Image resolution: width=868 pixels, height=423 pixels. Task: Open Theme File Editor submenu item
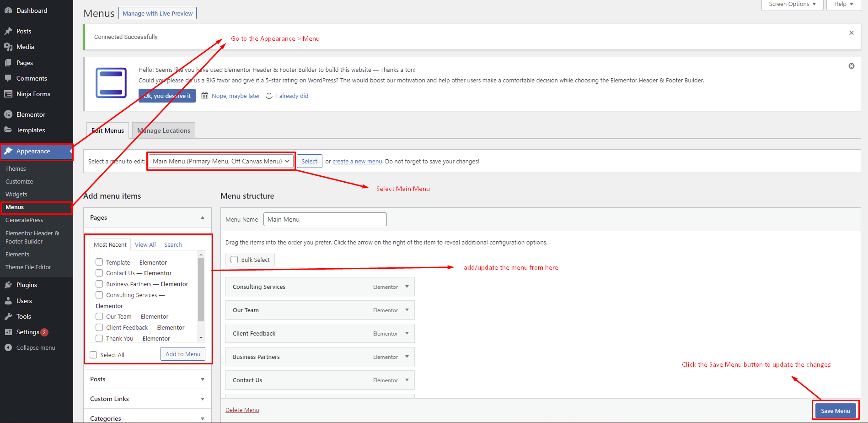point(28,267)
